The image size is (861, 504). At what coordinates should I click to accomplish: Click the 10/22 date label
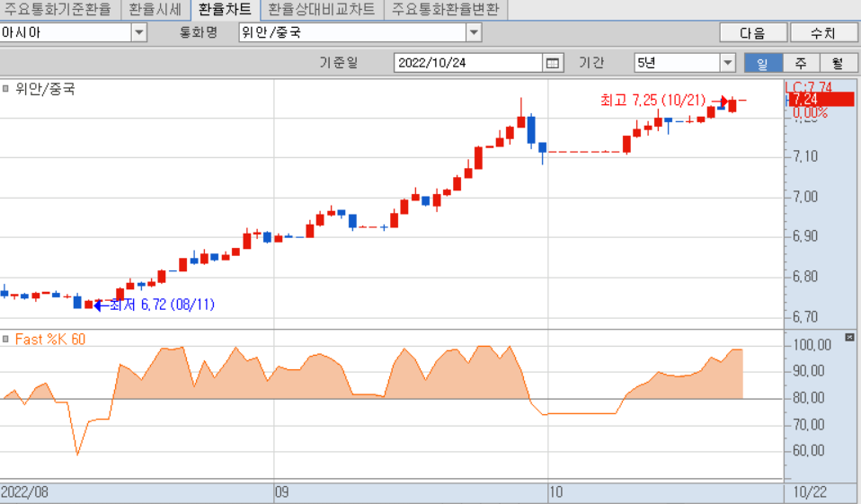[x=810, y=492]
